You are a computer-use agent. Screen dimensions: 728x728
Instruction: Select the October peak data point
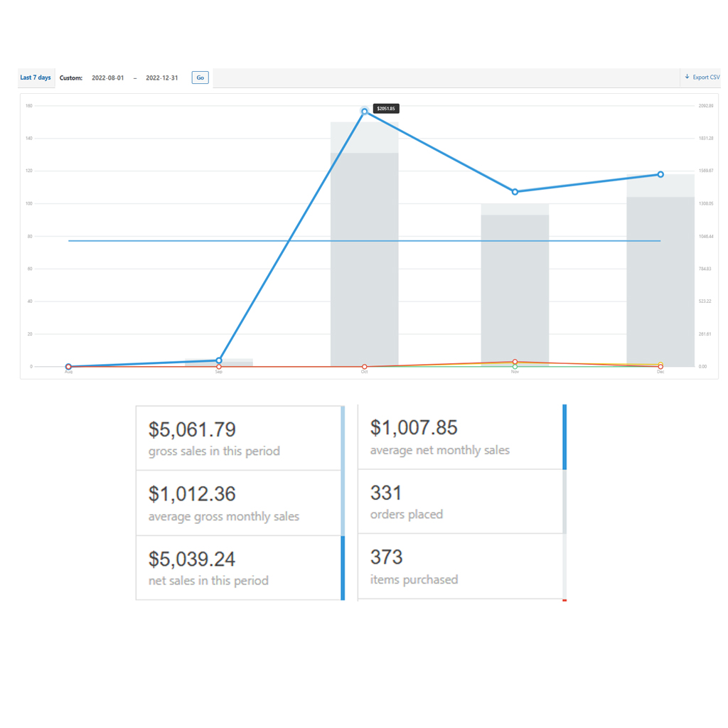tap(365, 111)
